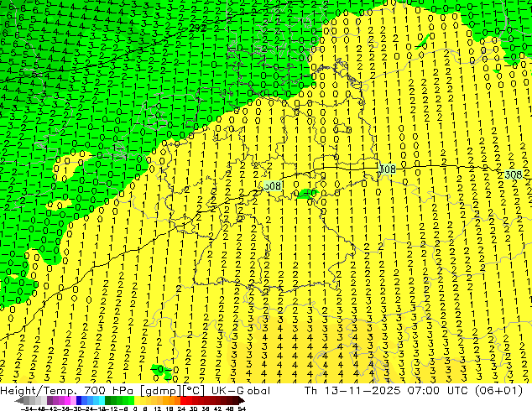Click the orange legend segment above 18
Image resolution: width=532 pixels, height=411 pixels.
pyautogui.click(x=171, y=401)
